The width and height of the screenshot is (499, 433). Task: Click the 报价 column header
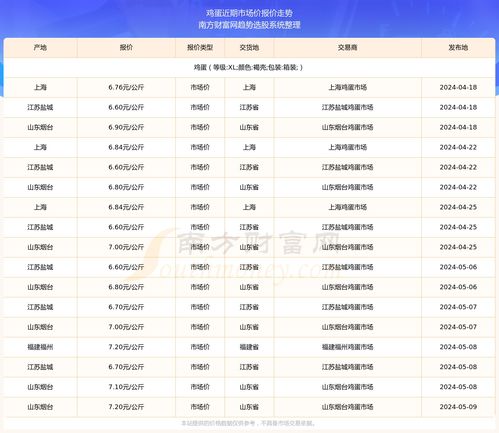click(126, 48)
